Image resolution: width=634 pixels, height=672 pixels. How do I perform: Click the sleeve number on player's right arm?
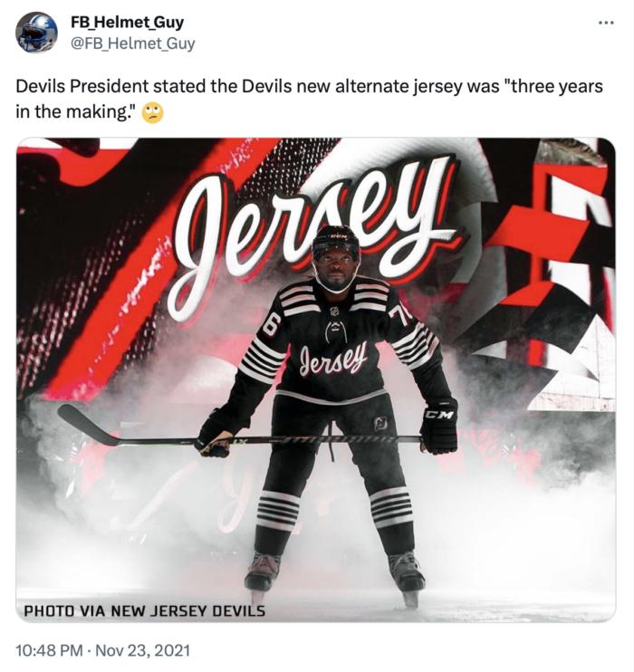[x=271, y=328]
